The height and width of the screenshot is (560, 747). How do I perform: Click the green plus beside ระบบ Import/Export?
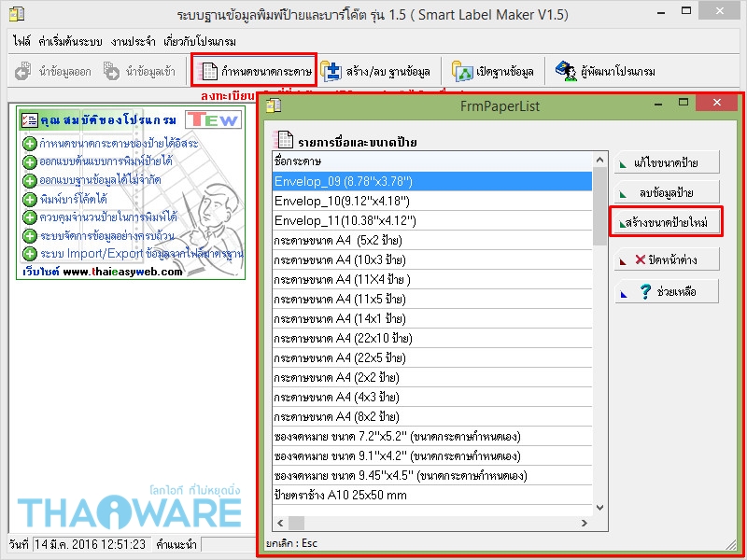click(30, 254)
